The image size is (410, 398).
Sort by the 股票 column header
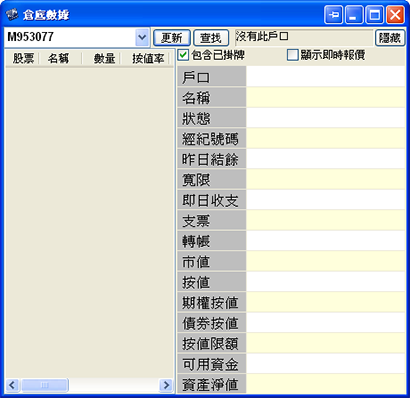(x=23, y=59)
